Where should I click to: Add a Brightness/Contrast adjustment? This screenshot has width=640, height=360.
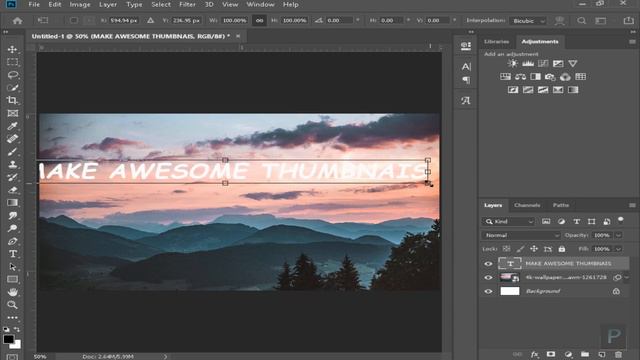513,63
